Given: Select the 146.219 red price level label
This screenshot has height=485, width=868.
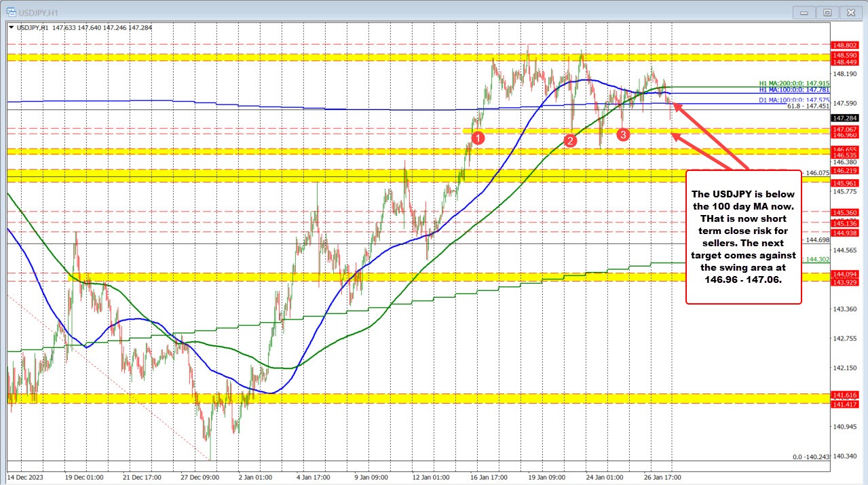Looking at the screenshot, I should point(846,171).
